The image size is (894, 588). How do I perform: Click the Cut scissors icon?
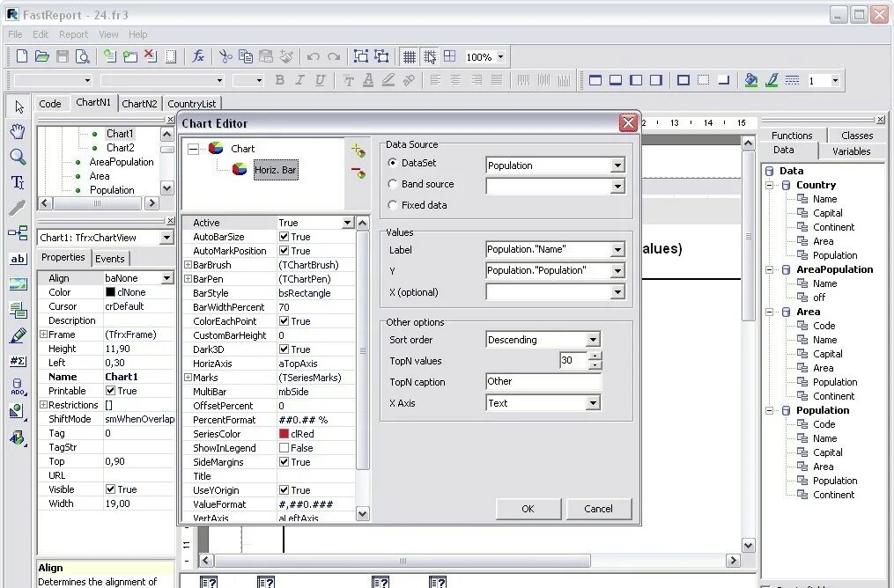click(225, 55)
